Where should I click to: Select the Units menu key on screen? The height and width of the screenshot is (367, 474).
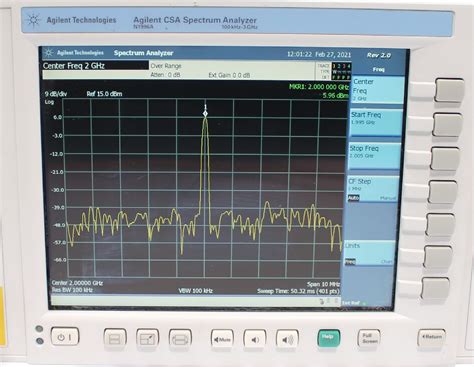coord(370,253)
